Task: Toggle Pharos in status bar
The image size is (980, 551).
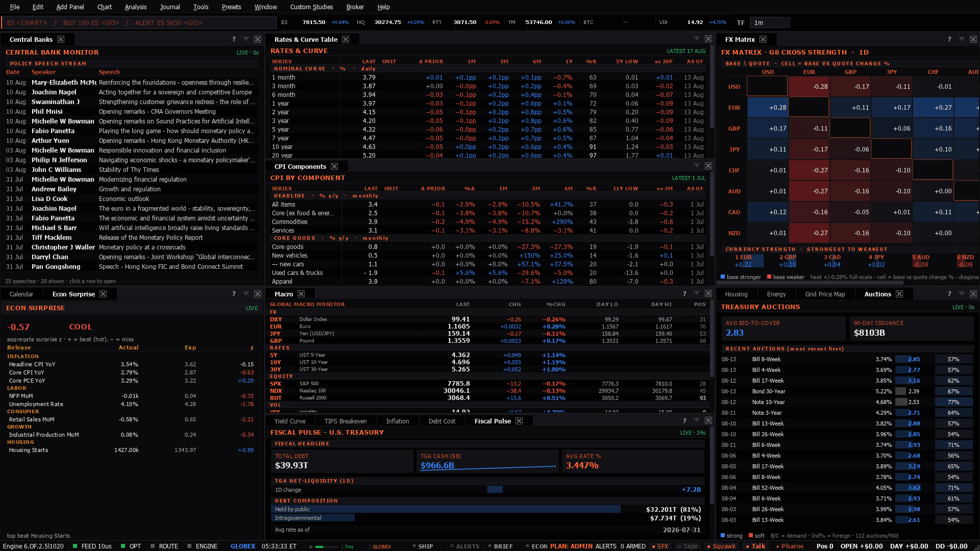Action: 790,546
